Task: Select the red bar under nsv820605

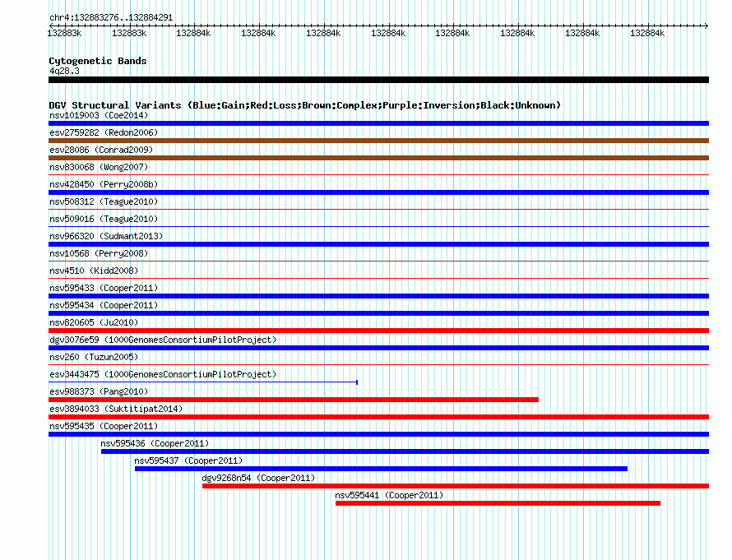Action: (378, 331)
